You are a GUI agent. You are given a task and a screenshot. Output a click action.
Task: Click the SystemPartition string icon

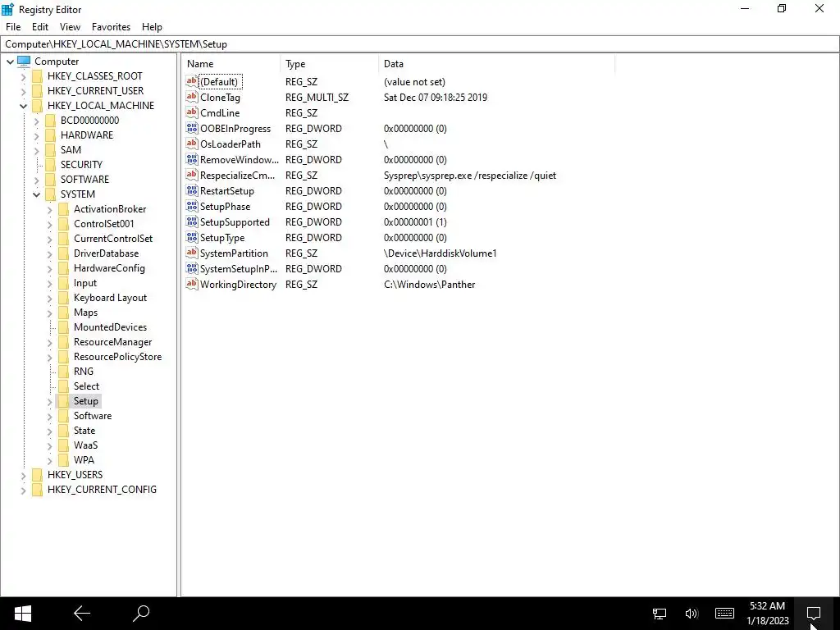pos(192,253)
